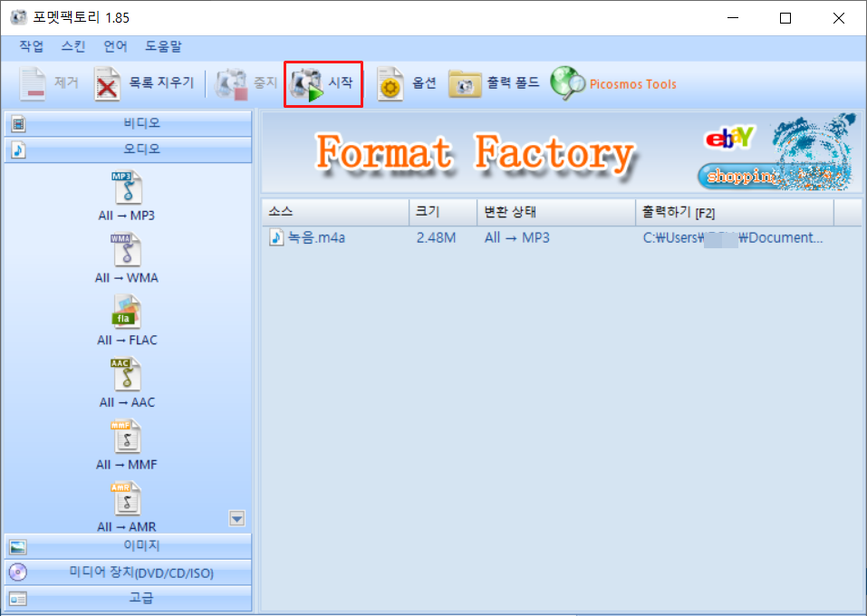Expand the 비디오 category panel
867x616 pixels.
coord(129,123)
